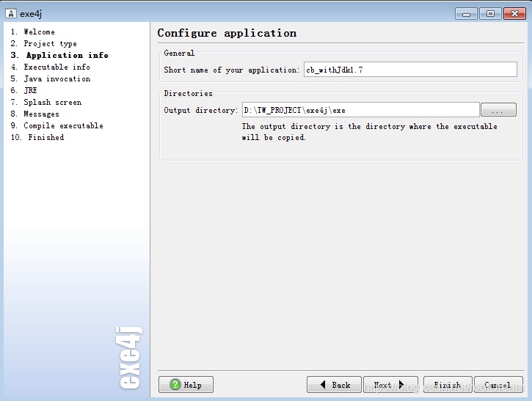This screenshot has width=532, height=401.
Task: Click the Finish button
Action: point(448,384)
